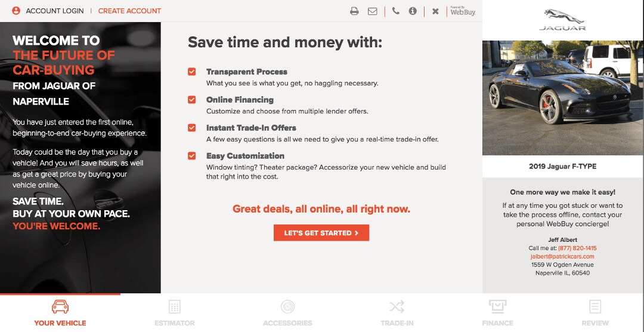Click the Review document icon
Image resolution: width=644 pixels, height=332 pixels.
(x=595, y=306)
